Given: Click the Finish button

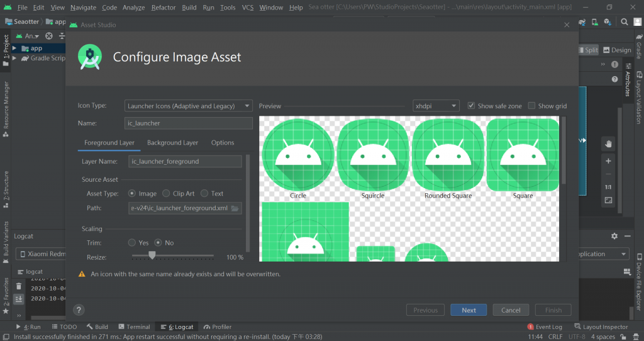Looking at the screenshot, I should click(x=553, y=310).
